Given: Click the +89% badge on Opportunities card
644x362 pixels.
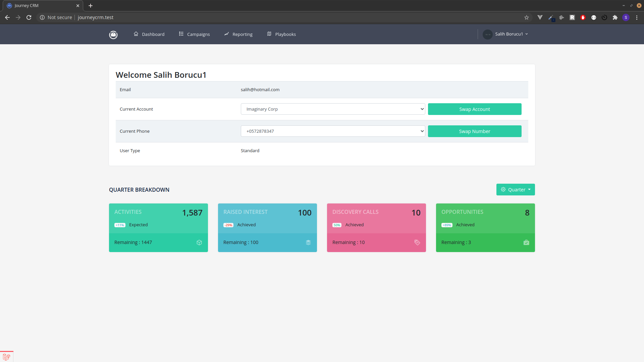Looking at the screenshot, I should click(447, 225).
